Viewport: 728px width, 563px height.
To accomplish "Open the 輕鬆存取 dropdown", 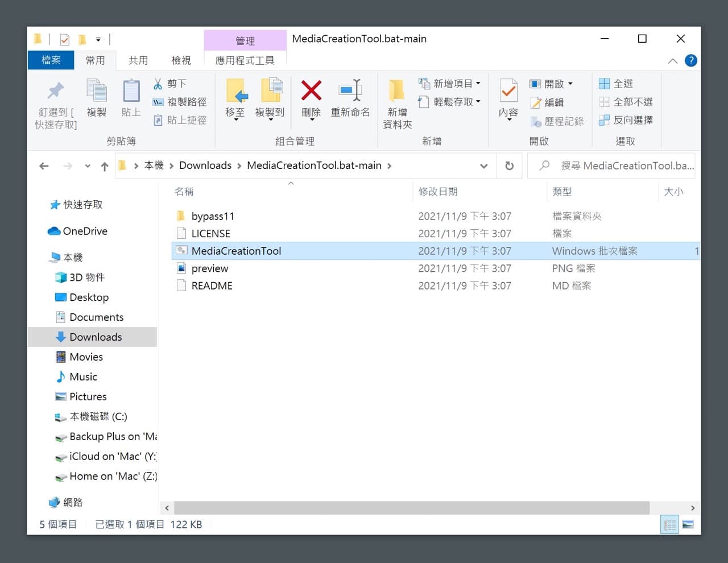I will [x=449, y=102].
